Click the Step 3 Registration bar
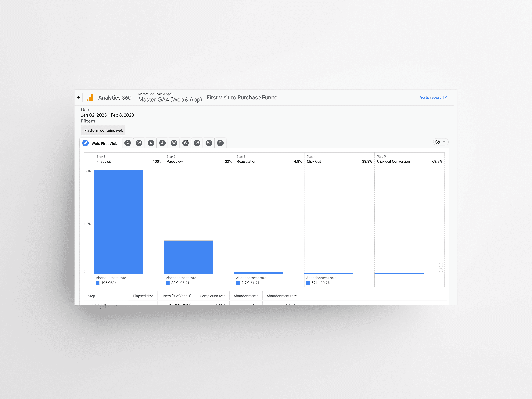 259,273
